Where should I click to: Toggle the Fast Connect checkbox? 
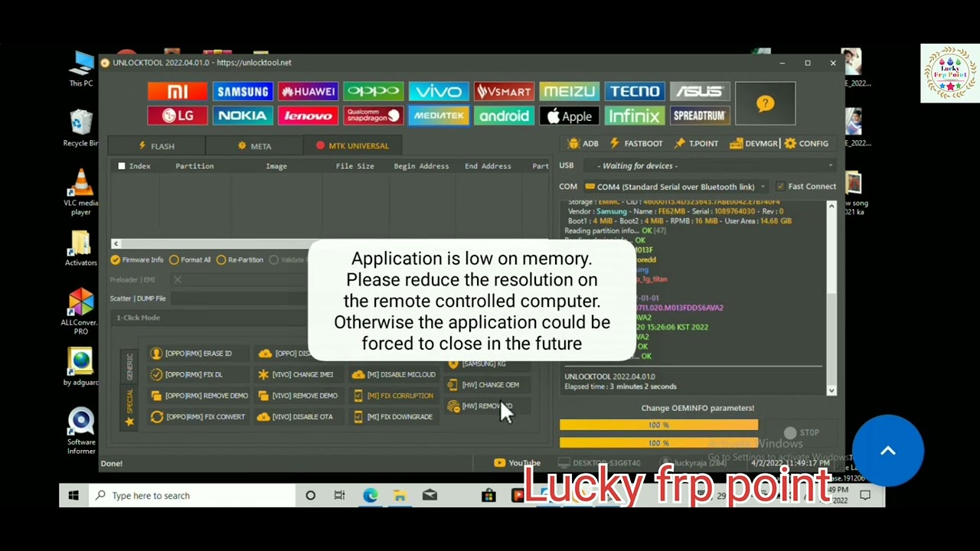[x=780, y=187]
